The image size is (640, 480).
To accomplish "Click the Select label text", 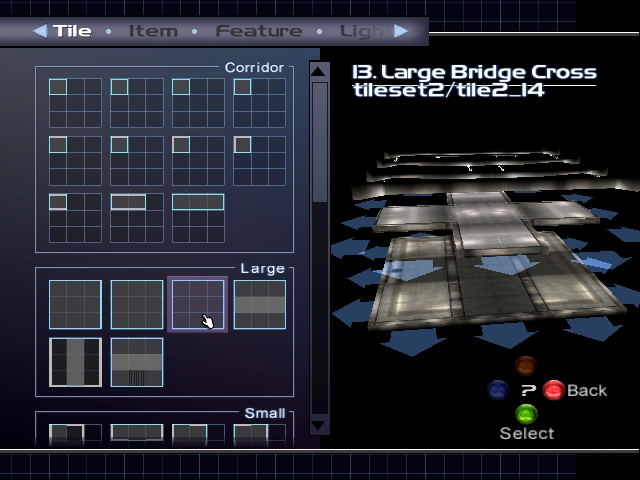I will 527,433.
